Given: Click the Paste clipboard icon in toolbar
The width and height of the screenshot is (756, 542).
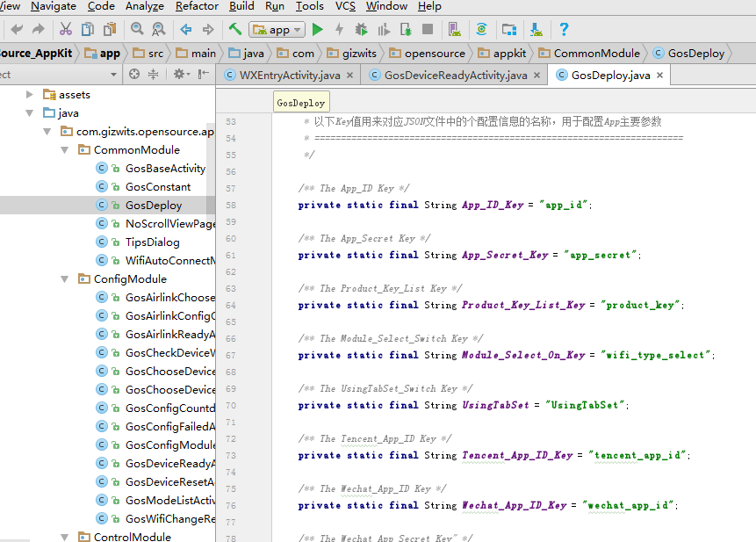Looking at the screenshot, I should [x=109, y=30].
